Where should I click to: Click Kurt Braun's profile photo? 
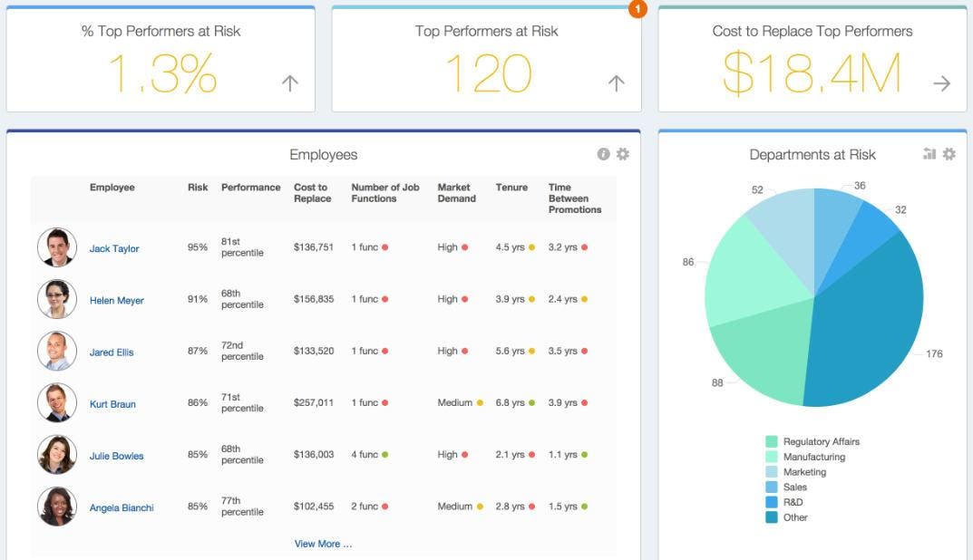tap(57, 402)
